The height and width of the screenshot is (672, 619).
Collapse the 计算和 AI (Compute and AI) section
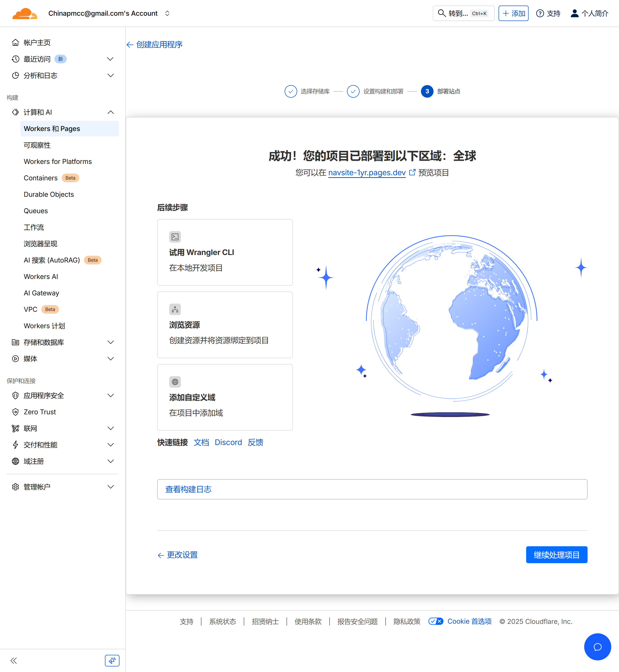[111, 112]
